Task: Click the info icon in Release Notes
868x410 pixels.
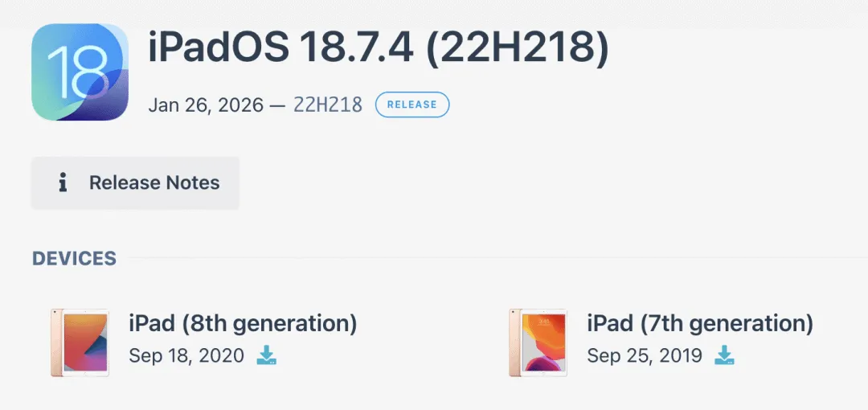Action: click(62, 183)
